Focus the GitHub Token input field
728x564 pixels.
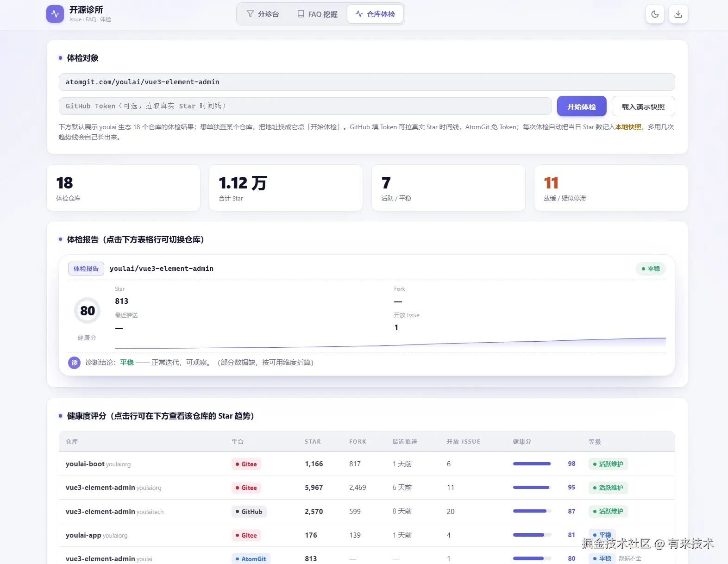point(305,106)
